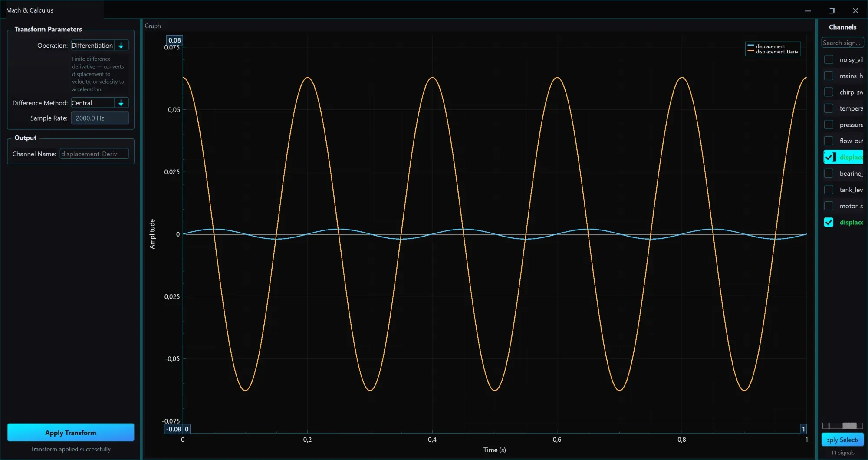Click the displacement_Deriv legend entry

click(773, 52)
